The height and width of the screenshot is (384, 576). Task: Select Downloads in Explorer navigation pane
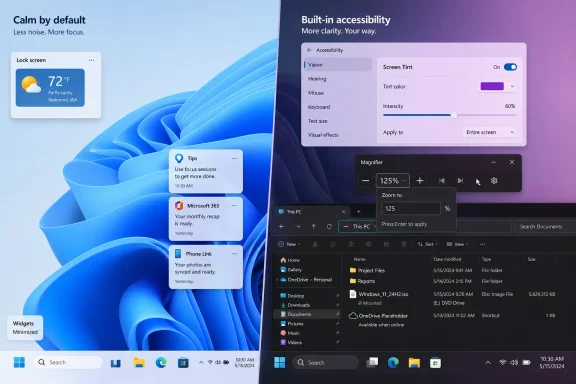point(295,305)
